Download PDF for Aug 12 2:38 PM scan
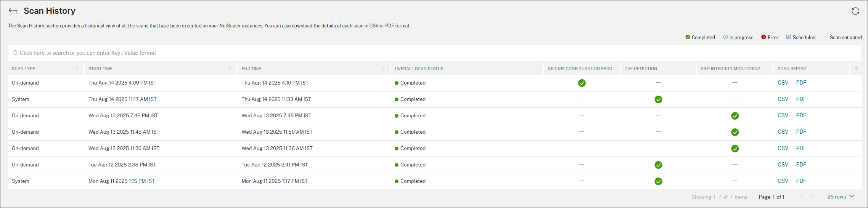The image size is (868, 208). coord(801,165)
